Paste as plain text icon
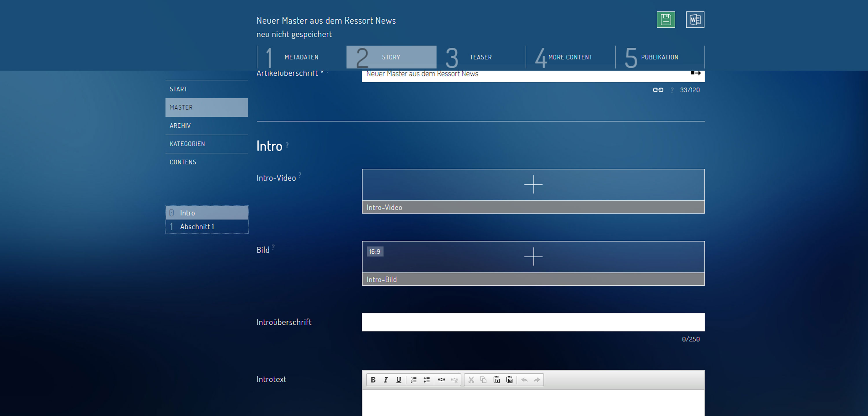The height and width of the screenshot is (416, 868). (x=496, y=380)
